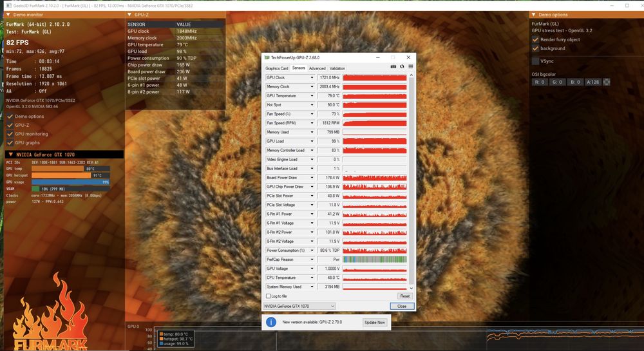This screenshot has height=351, width=644.
Task: Open the Fan Speed (RPM) dropdown
Action: coord(312,123)
